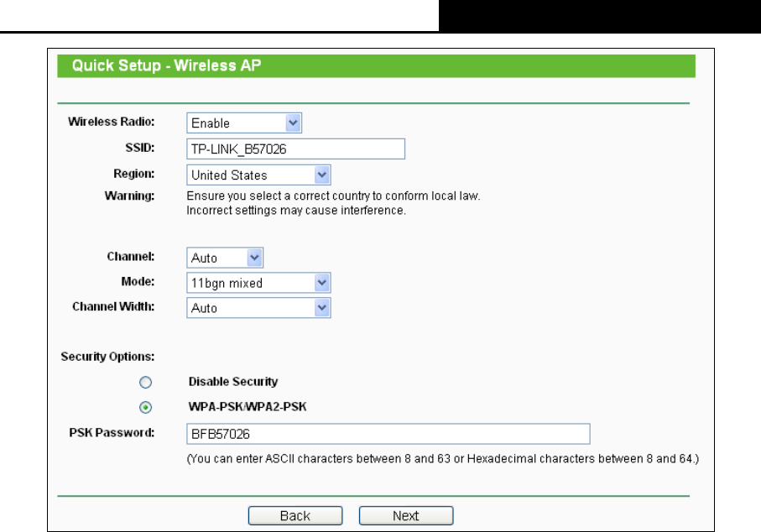Viewport: 761px width, 532px height.
Task: Click the Mode label
Action: [138, 282]
